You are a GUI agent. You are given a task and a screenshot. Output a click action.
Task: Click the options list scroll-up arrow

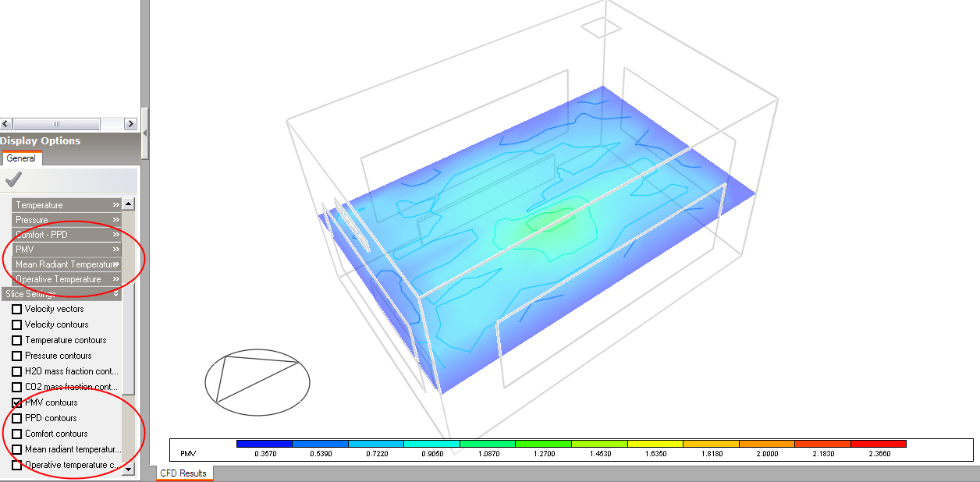point(128,204)
